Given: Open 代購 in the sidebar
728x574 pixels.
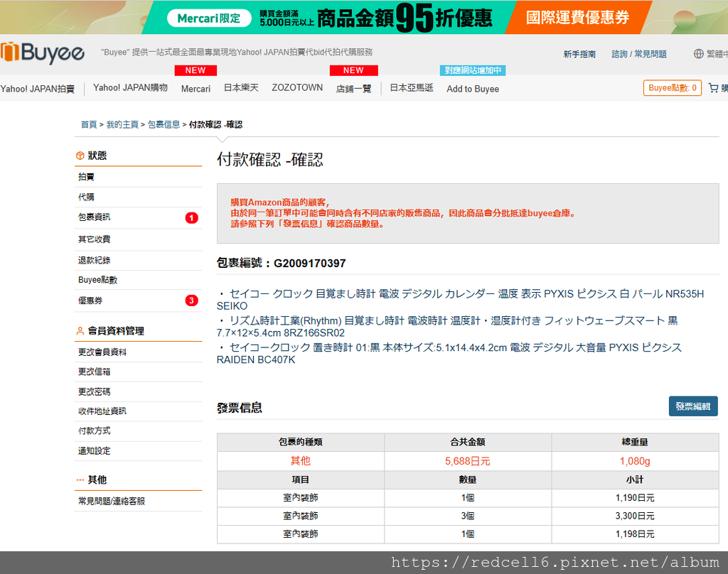Looking at the screenshot, I should click(x=138, y=197).
